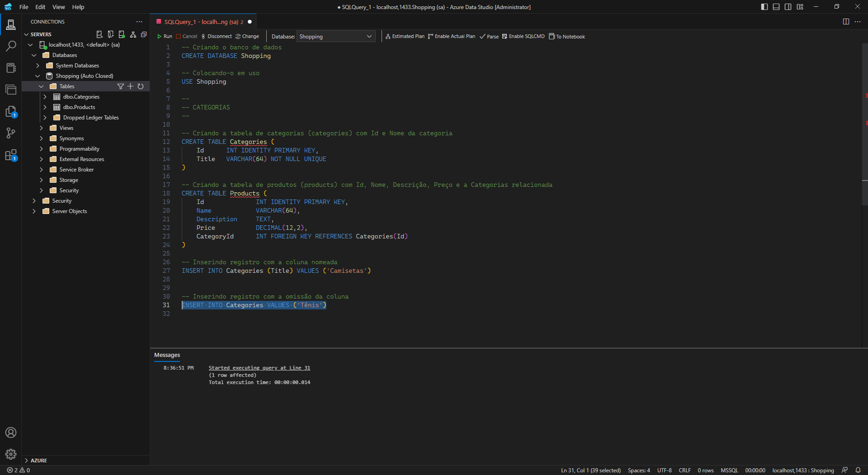Click the server grouping tree icon in Servers
This screenshot has height=475, width=868.
click(x=133, y=34)
